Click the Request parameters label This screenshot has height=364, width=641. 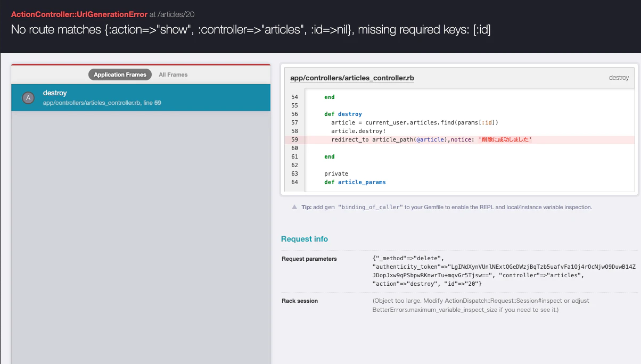(309, 259)
